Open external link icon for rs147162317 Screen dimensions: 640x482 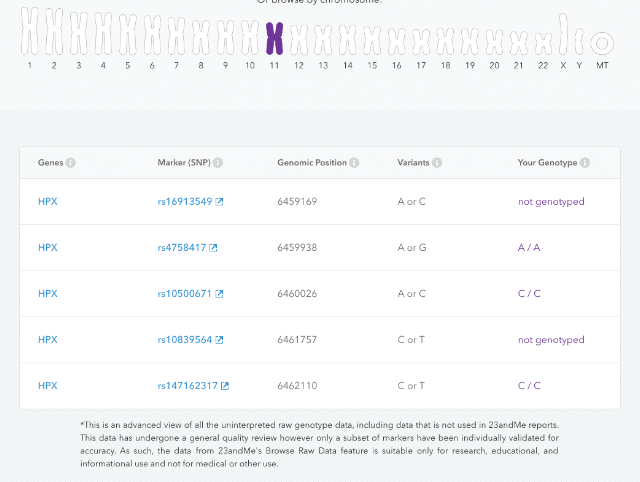coord(225,386)
